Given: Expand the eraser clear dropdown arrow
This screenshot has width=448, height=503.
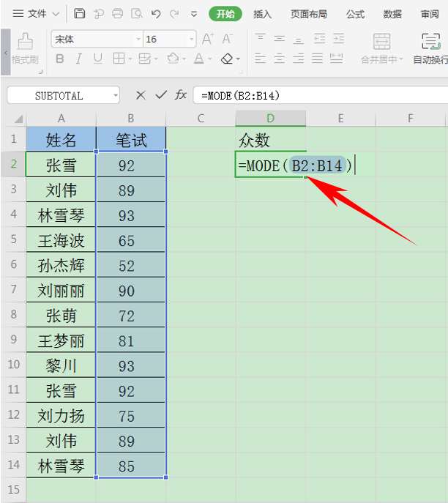Looking at the screenshot, I should 238,59.
